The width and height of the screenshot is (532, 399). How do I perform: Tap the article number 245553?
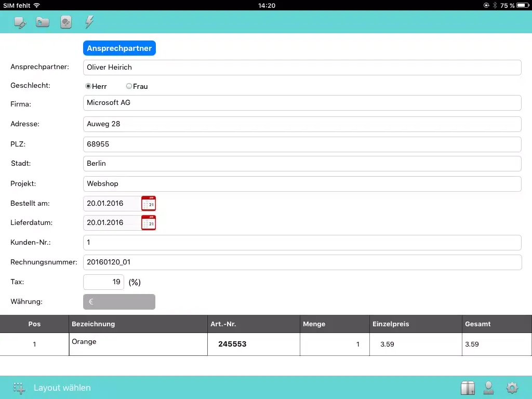232,344
